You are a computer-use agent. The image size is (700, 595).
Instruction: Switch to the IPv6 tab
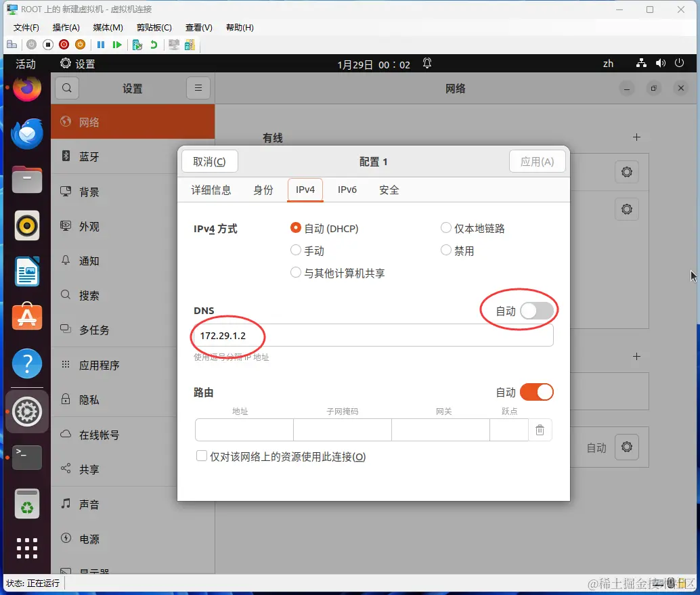point(347,190)
